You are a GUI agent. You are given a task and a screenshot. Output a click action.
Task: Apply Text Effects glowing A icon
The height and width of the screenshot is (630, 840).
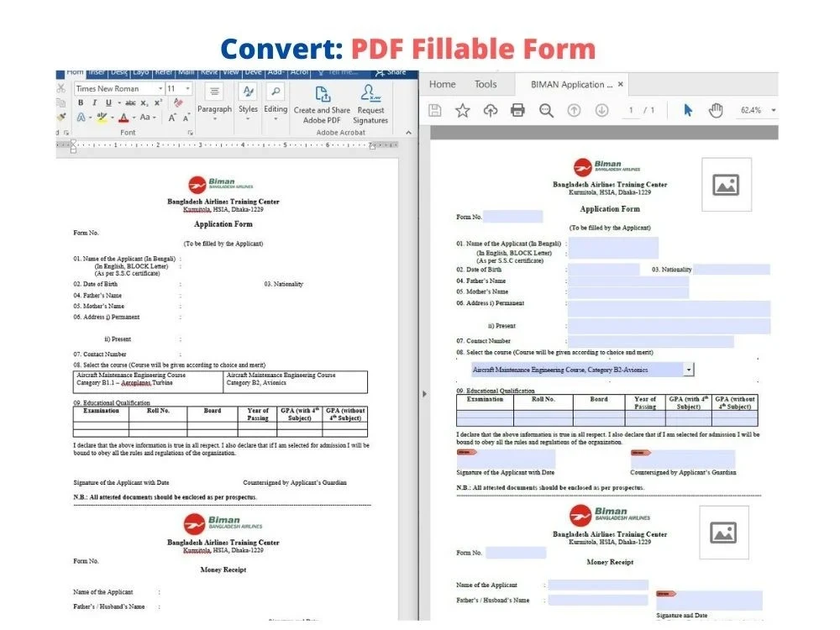click(81, 117)
